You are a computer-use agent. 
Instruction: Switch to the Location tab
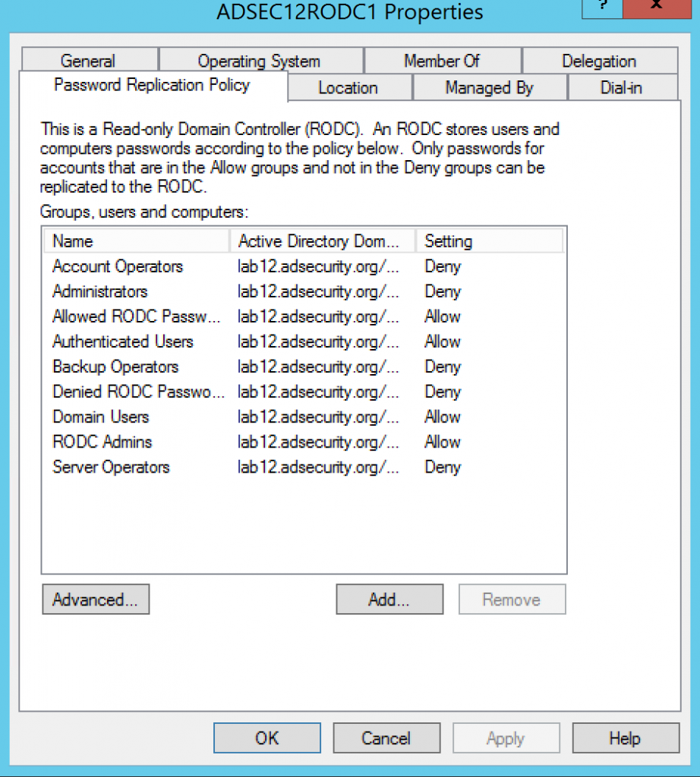point(348,87)
